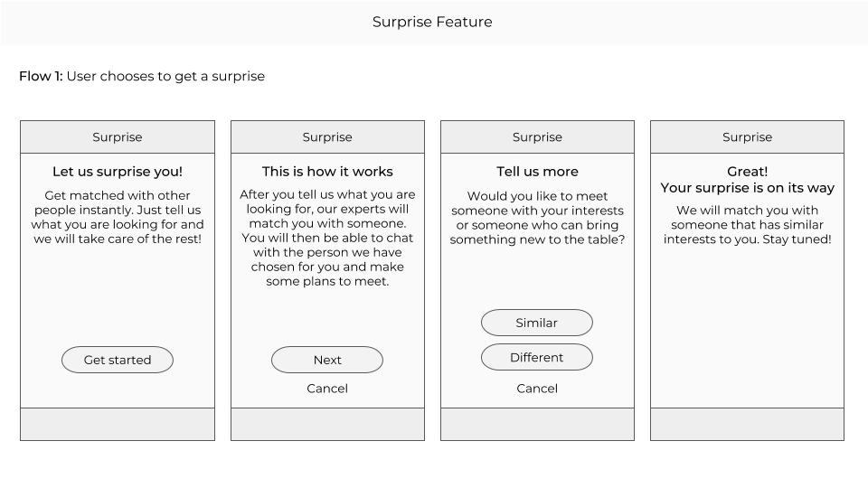Cancel on the 'Tell us more' screen
The image size is (868, 488).
pos(537,389)
